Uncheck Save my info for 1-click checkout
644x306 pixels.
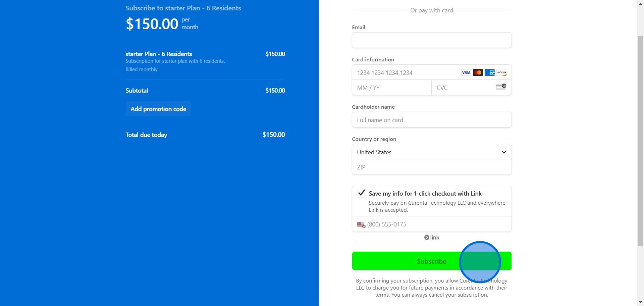pos(361,193)
